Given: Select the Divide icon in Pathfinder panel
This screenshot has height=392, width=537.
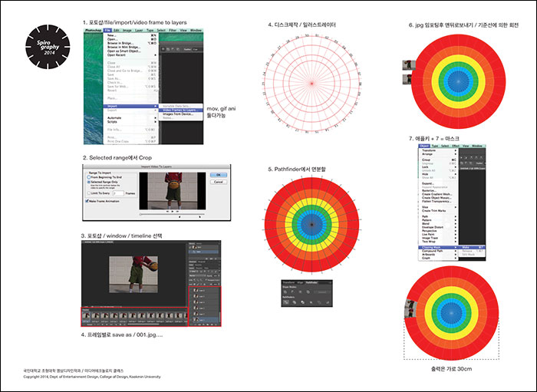Looking at the screenshot, I should 287,304.
